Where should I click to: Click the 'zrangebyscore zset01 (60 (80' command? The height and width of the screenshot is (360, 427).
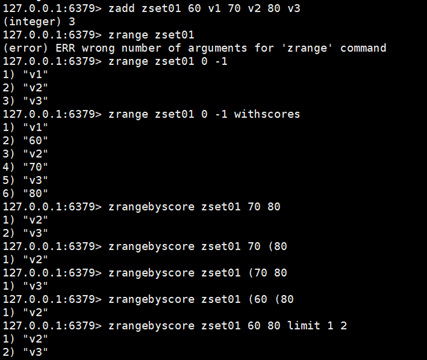coord(201,299)
